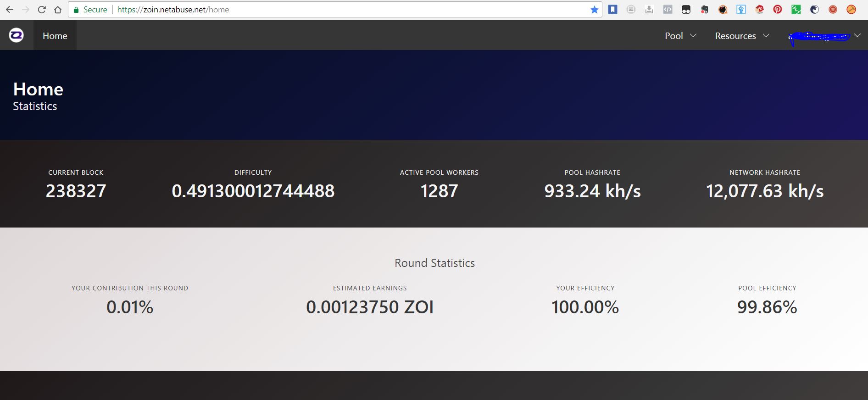The width and height of the screenshot is (868, 400).
Task: Click the Secure connection label
Action: (95, 10)
